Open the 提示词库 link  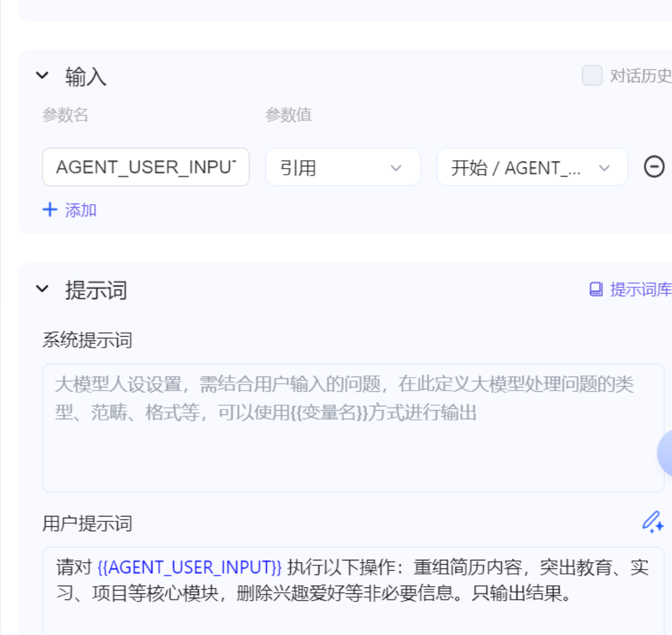click(x=640, y=290)
